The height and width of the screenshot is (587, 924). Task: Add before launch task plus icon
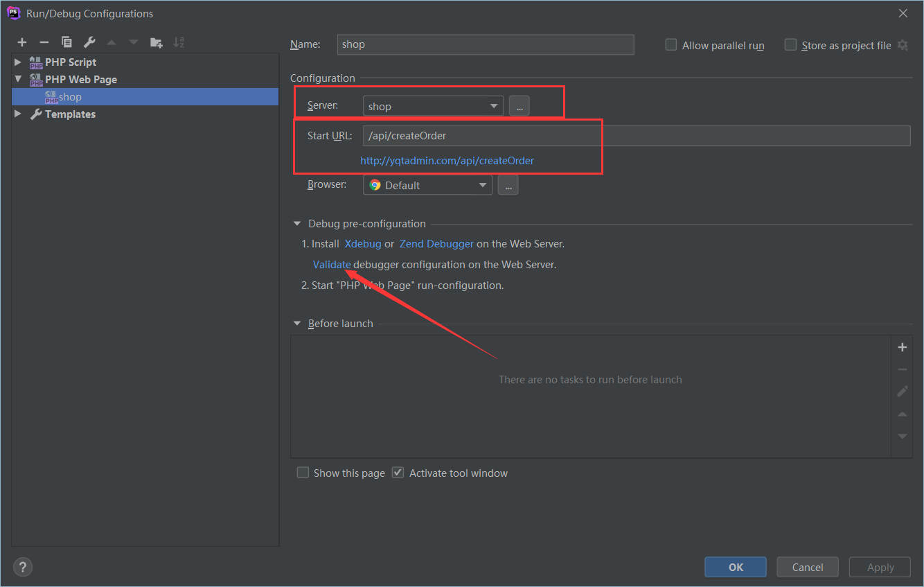click(903, 347)
